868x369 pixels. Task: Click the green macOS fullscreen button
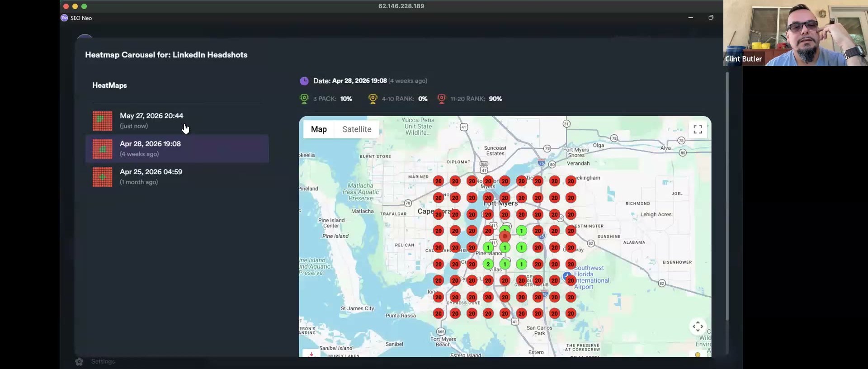[84, 6]
